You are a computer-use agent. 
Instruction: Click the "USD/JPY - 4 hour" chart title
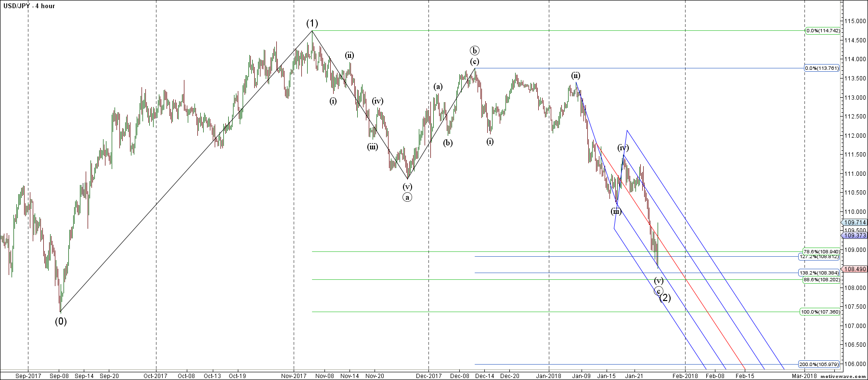coord(29,6)
